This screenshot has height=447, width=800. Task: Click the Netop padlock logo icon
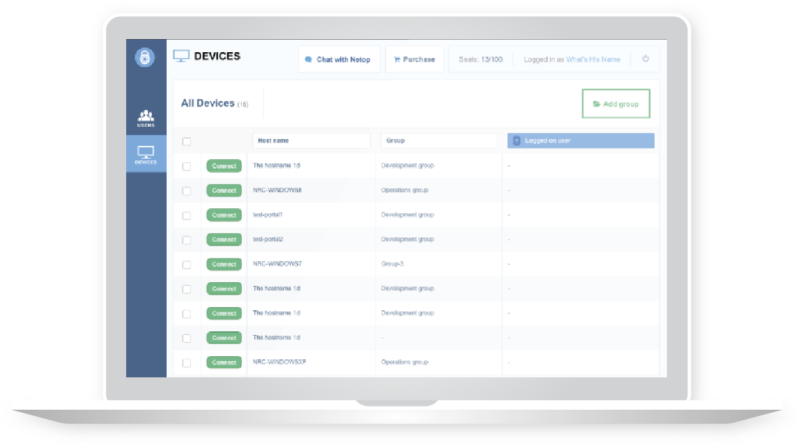(145, 57)
